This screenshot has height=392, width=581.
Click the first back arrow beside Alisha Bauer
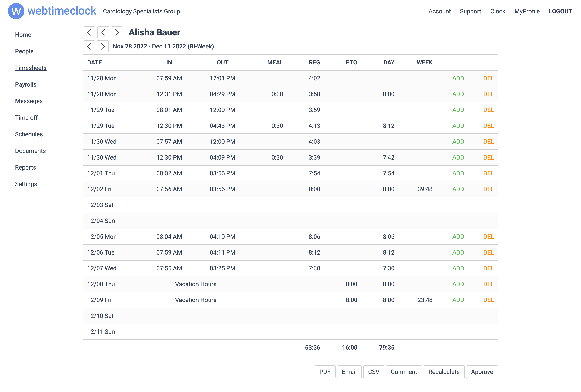pyautogui.click(x=89, y=32)
